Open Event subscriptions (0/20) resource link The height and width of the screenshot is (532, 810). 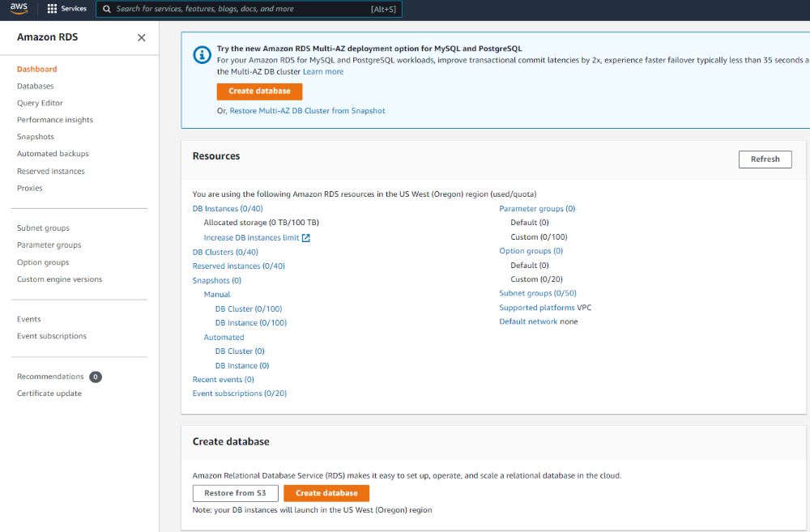[x=239, y=394]
